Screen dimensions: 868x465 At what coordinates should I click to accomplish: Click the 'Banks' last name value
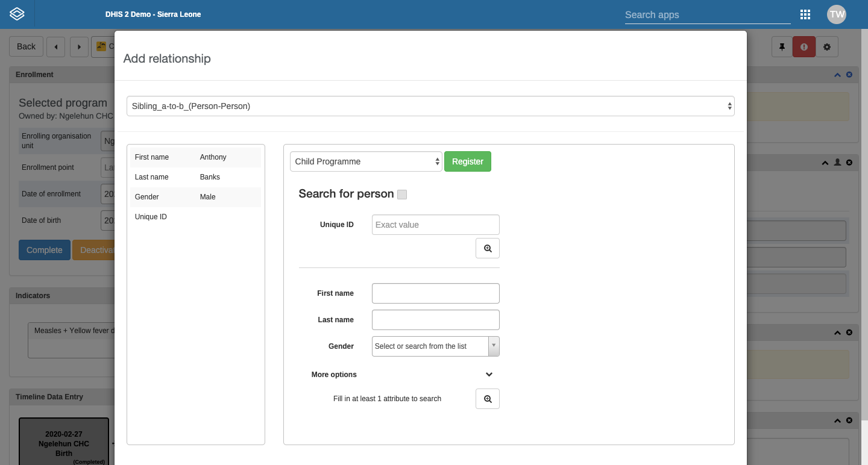coord(210,177)
